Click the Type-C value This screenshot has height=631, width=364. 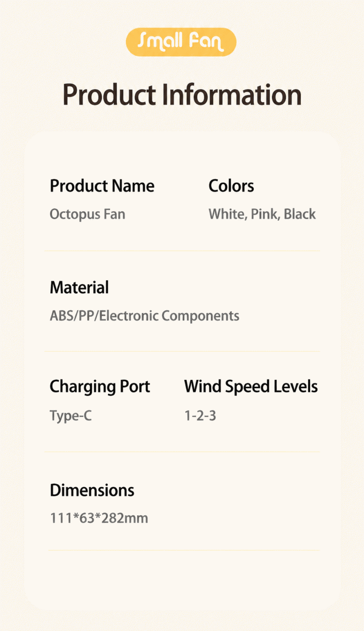click(70, 416)
